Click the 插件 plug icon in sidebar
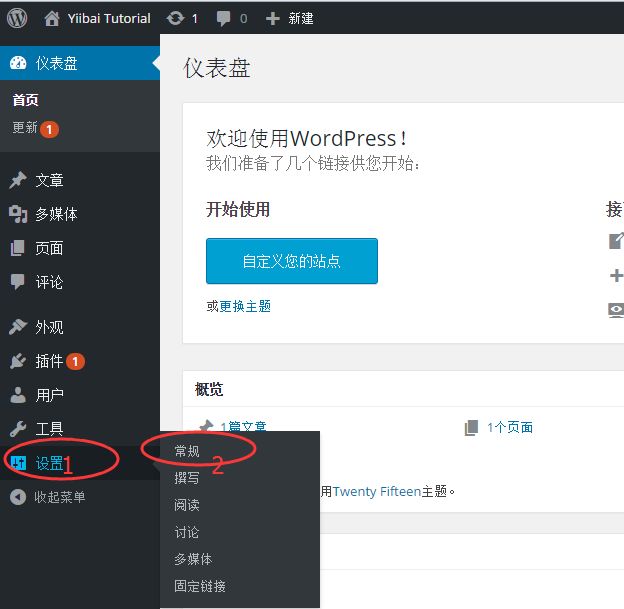 coord(18,361)
